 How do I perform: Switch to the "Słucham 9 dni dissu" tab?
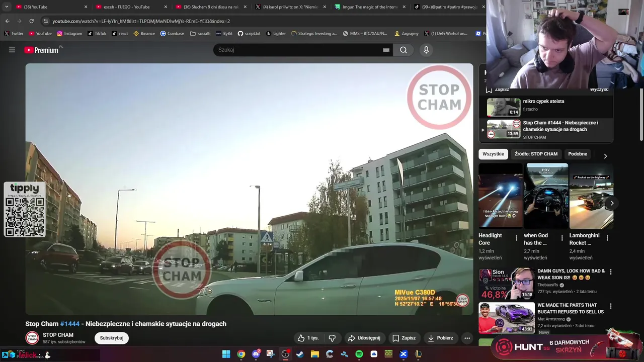point(211,7)
